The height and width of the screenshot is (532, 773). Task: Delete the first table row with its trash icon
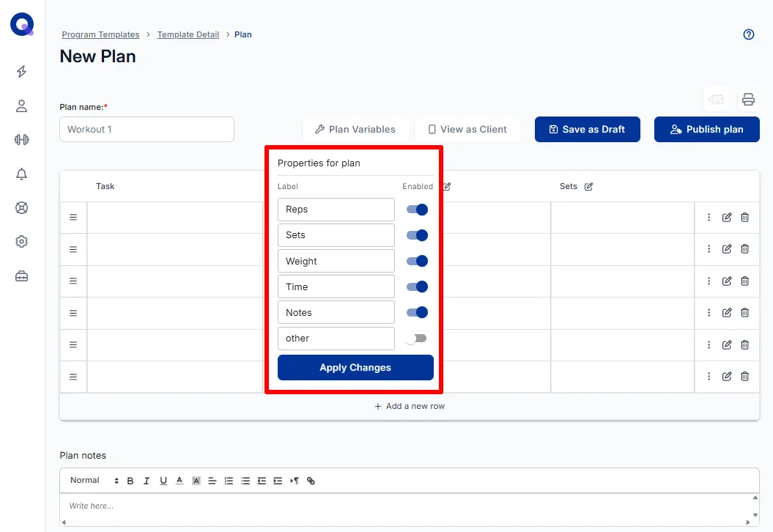pyautogui.click(x=745, y=218)
